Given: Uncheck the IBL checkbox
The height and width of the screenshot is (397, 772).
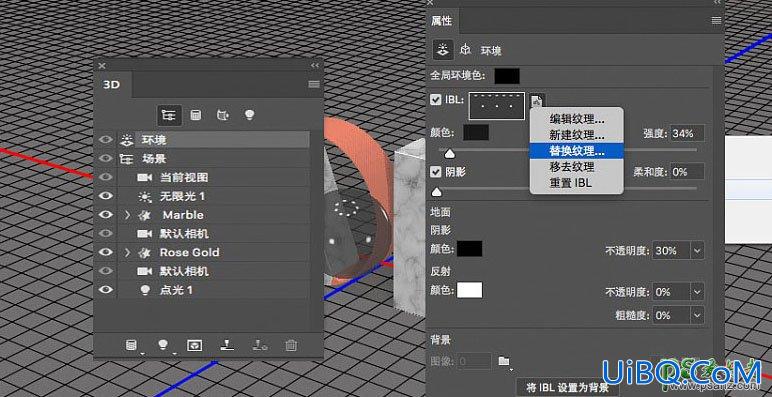Looking at the screenshot, I should coord(435,99).
